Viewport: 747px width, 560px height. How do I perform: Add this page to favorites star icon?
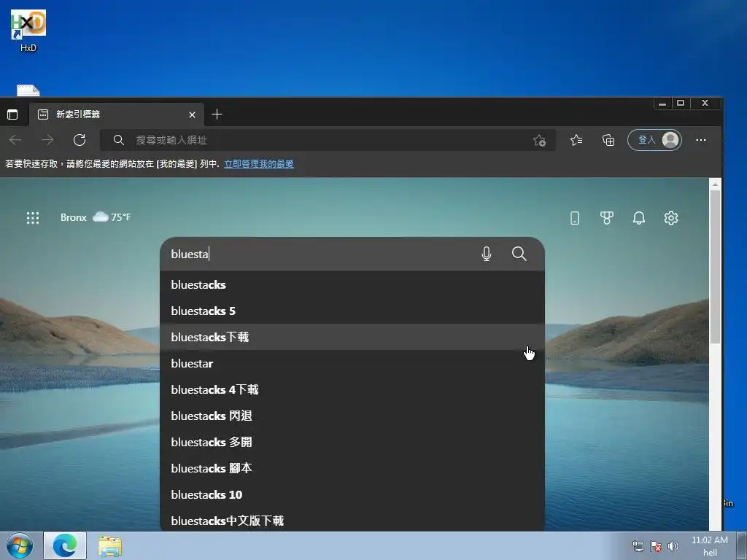(x=539, y=141)
